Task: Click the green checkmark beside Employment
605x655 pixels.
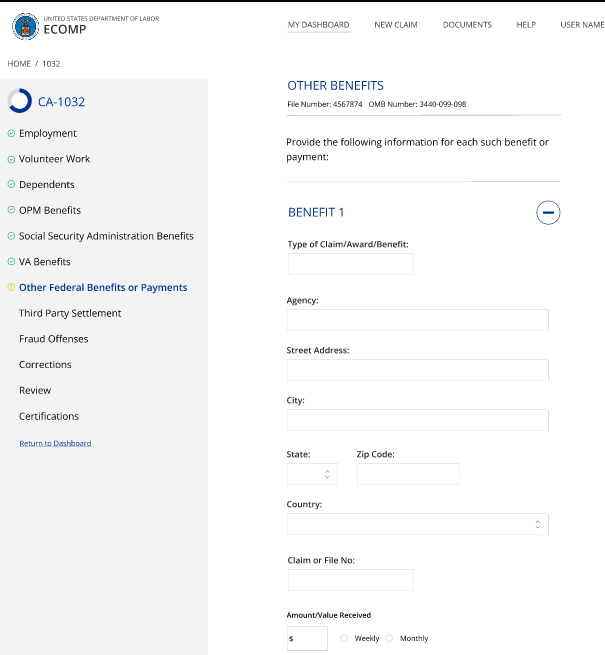Action: (x=11, y=133)
